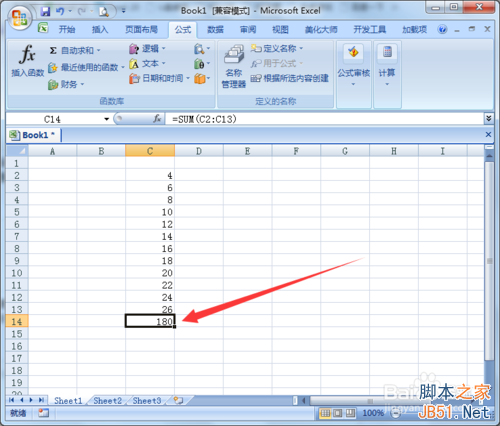This screenshot has width=500, height=426.
Task: Open the Data ribbon tab
Action: click(x=215, y=30)
